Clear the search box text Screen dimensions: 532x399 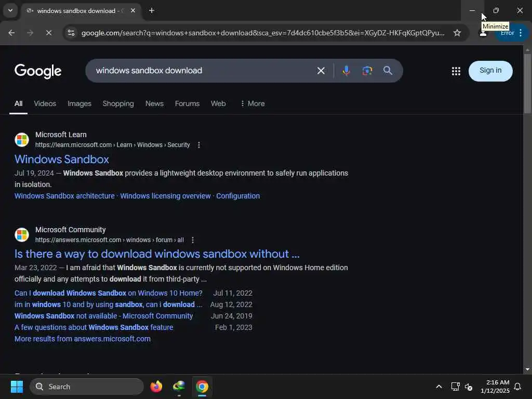point(321,71)
